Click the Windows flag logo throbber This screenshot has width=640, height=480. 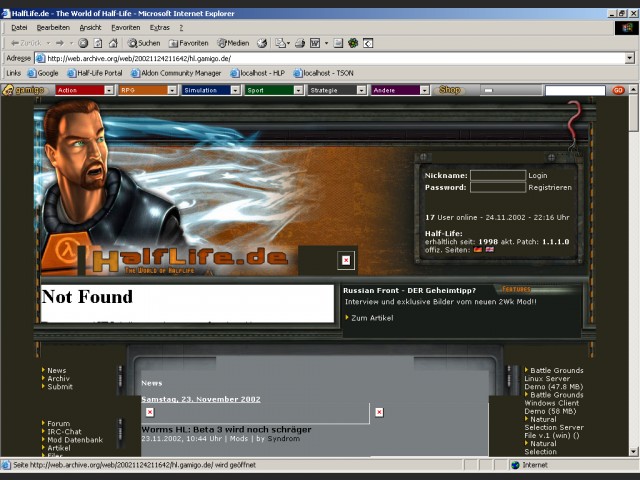[x=627, y=28]
